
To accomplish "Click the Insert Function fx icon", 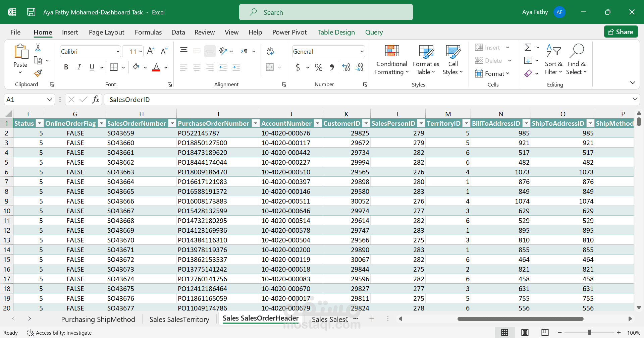I will (x=96, y=100).
